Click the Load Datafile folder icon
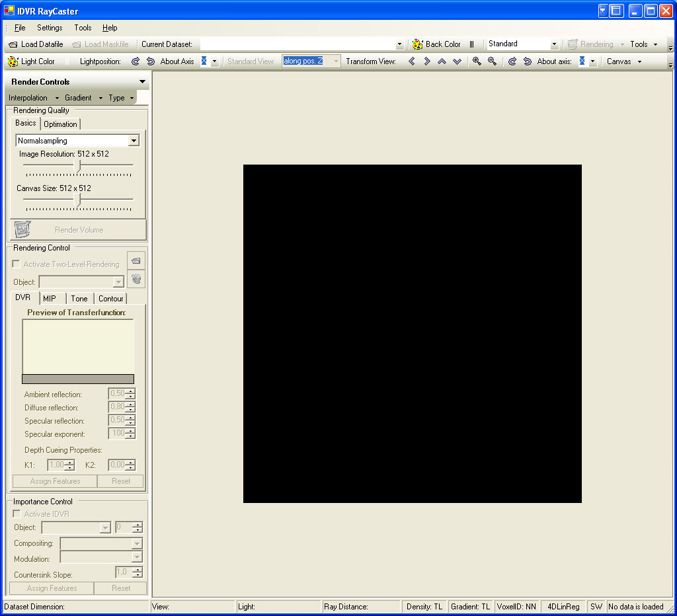This screenshot has width=677, height=616. [13, 44]
